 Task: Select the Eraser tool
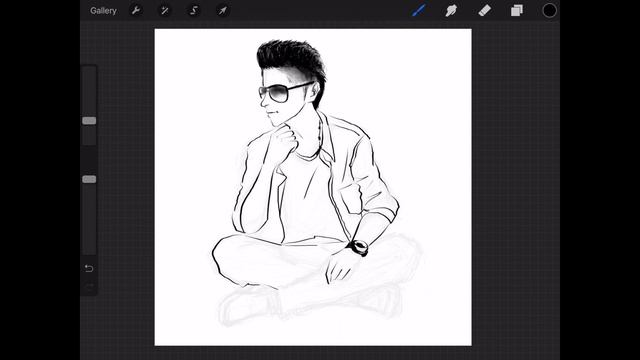484,10
